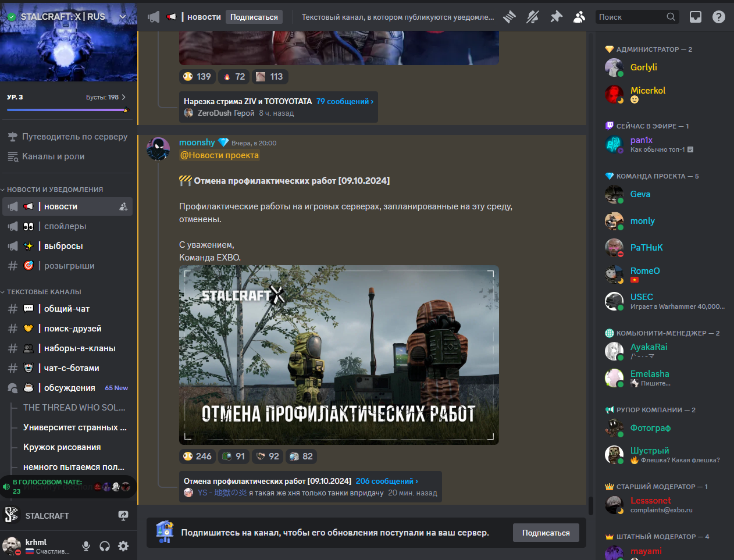Click pan1x's streaming avatar

point(614,144)
